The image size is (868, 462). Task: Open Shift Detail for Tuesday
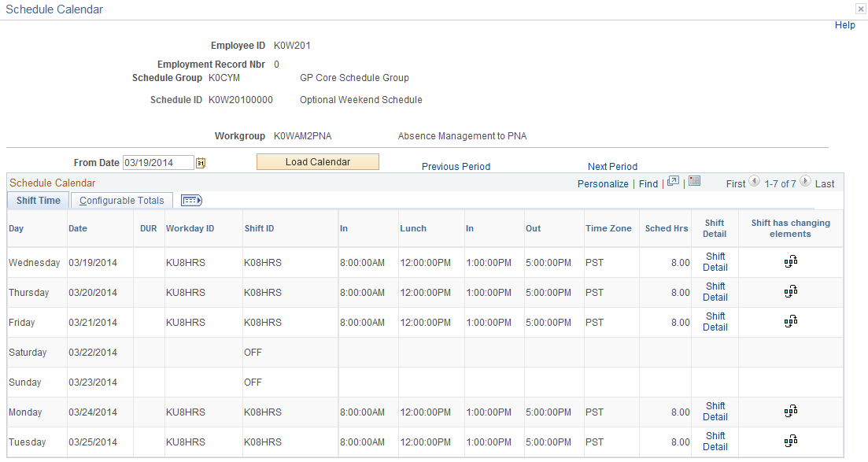pyautogui.click(x=715, y=442)
